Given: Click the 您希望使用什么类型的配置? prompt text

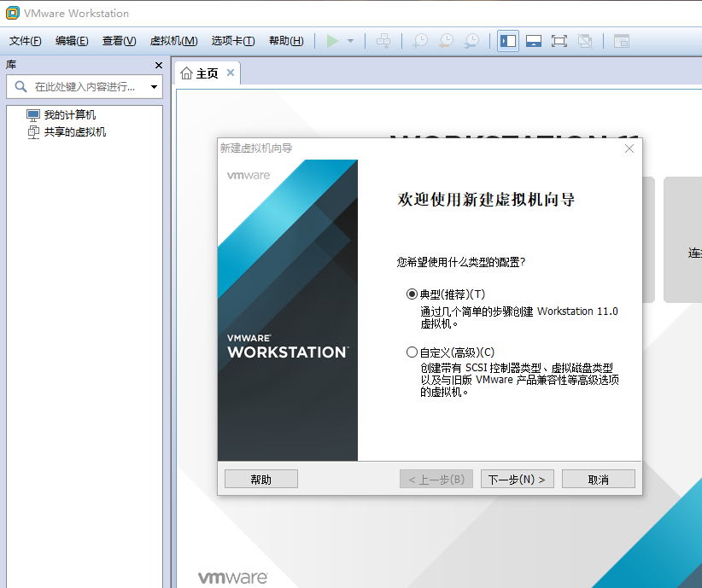Looking at the screenshot, I should (460, 262).
